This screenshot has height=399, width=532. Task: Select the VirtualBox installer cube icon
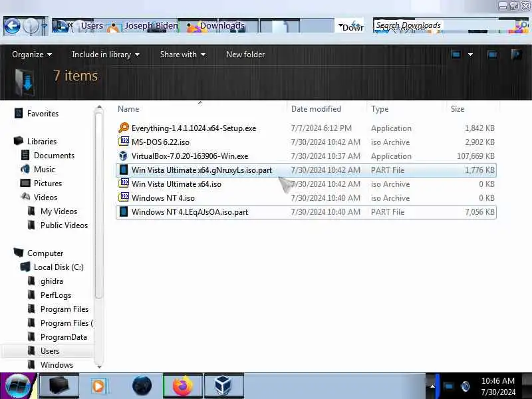[123, 156]
